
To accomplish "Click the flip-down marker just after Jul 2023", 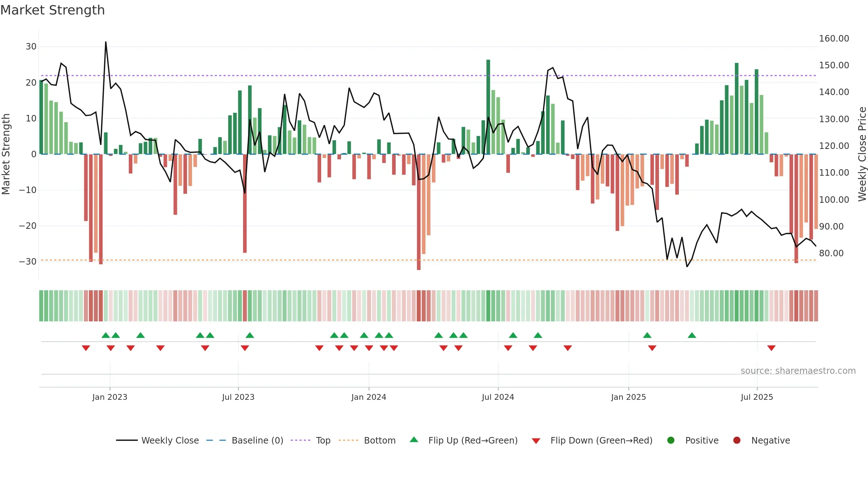I will point(245,348).
